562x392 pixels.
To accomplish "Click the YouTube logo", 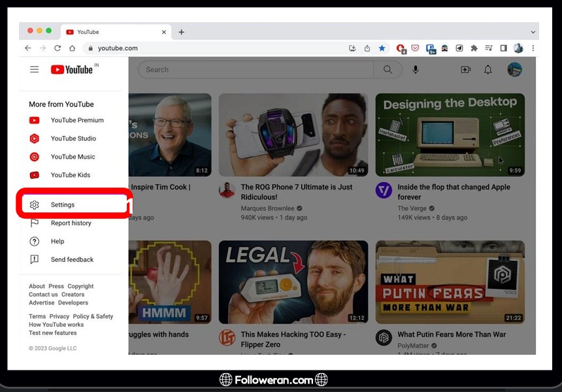I will (72, 70).
